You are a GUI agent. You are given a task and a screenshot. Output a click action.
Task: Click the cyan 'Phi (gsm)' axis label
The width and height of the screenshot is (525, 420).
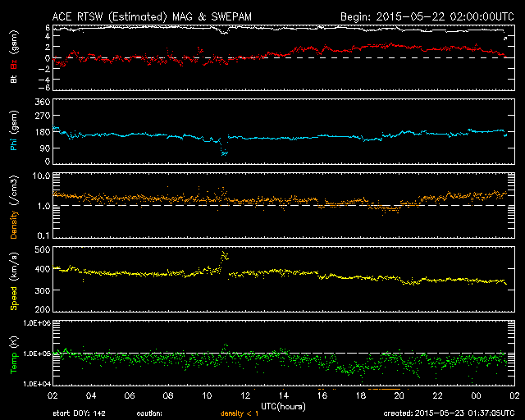pyautogui.click(x=14, y=130)
